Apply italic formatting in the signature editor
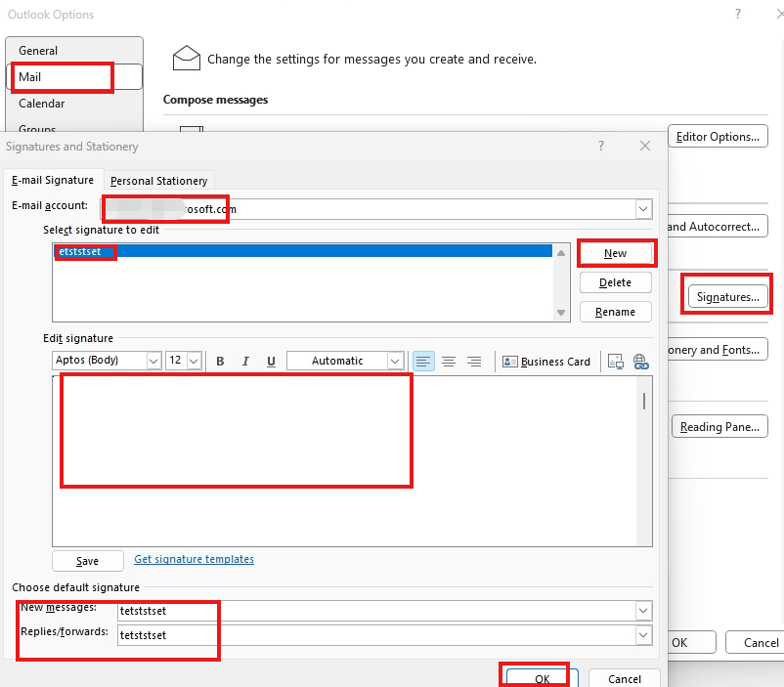Viewport: 784px width, 687px height. point(245,361)
